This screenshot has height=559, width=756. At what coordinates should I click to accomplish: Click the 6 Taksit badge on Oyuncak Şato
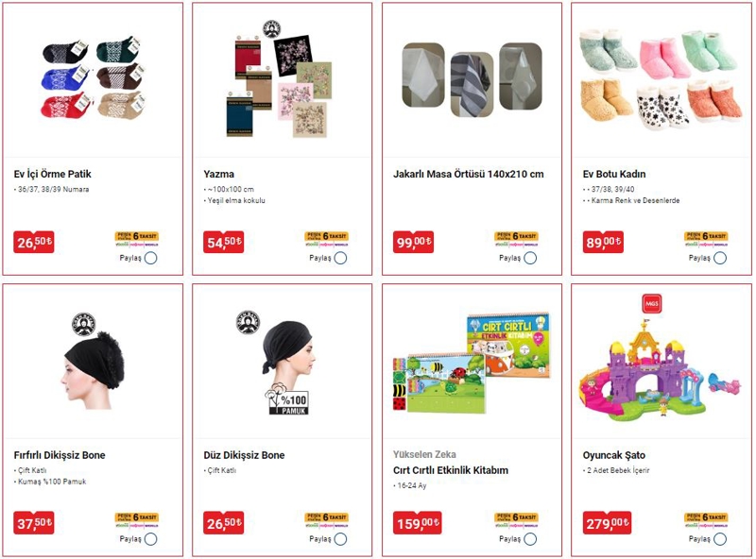coord(706,520)
